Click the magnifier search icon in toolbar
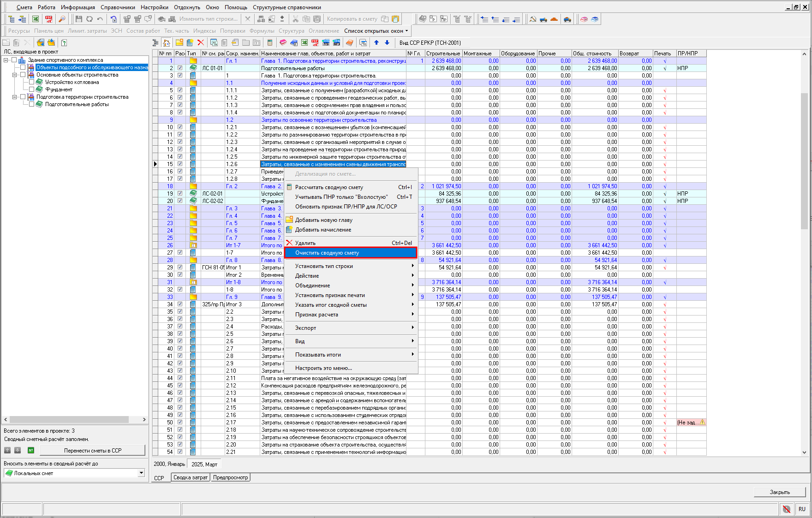This screenshot has height=518, width=812. 61,19
